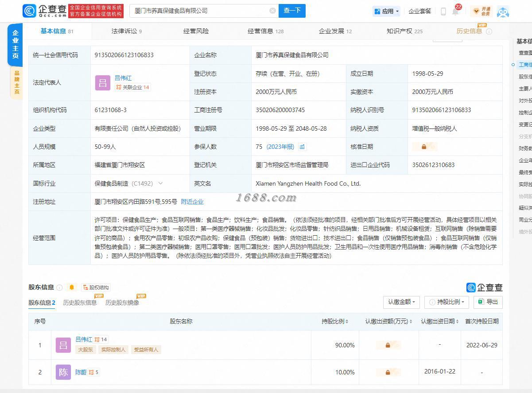Click the related-company icon 5 beside 陈蔚
Viewport: 532px width, 393px height.
(93, 372)
